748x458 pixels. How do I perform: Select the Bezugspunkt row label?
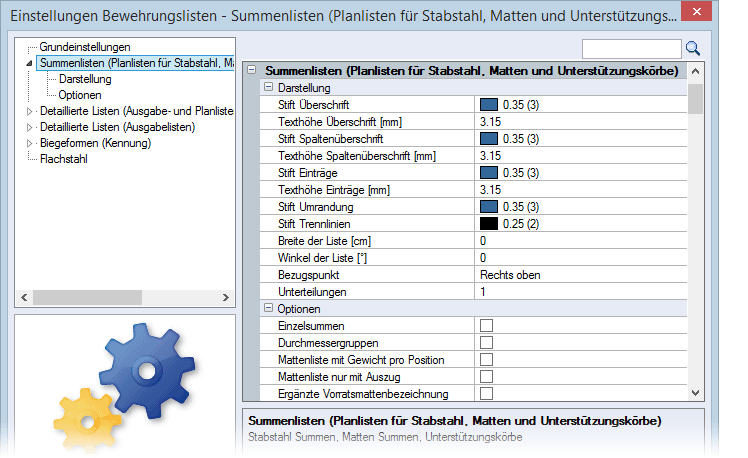[x=308, y=275]
